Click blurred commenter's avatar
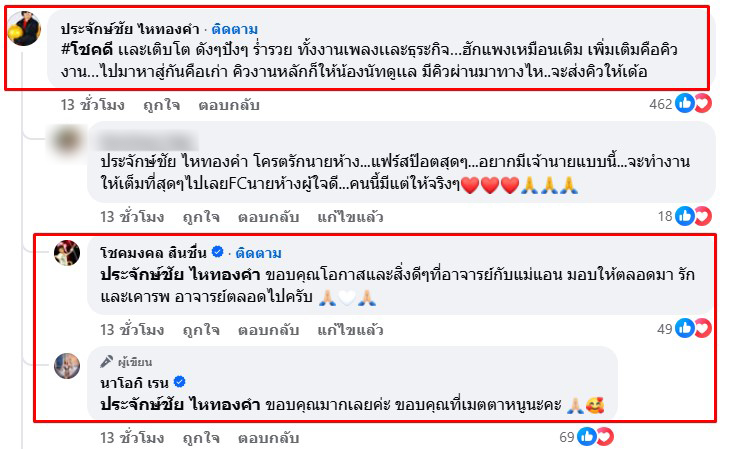Viewport: 751px width, 449px height. (67, 140)
